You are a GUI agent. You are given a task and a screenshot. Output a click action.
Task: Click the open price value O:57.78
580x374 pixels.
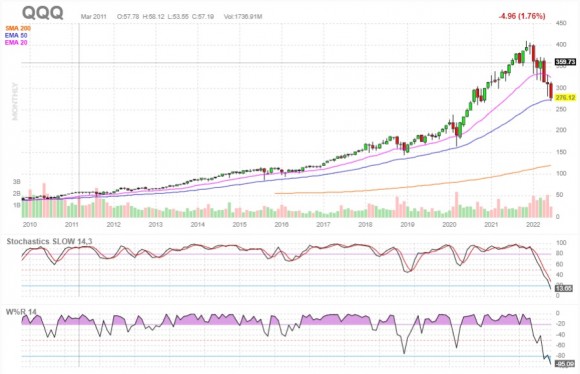[128, 17]
